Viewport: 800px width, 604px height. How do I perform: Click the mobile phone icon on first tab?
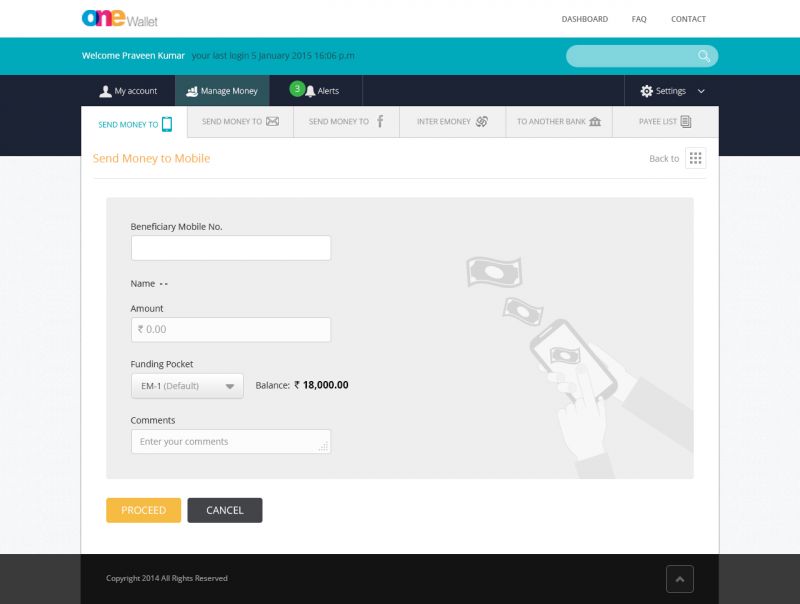point(167,124)
